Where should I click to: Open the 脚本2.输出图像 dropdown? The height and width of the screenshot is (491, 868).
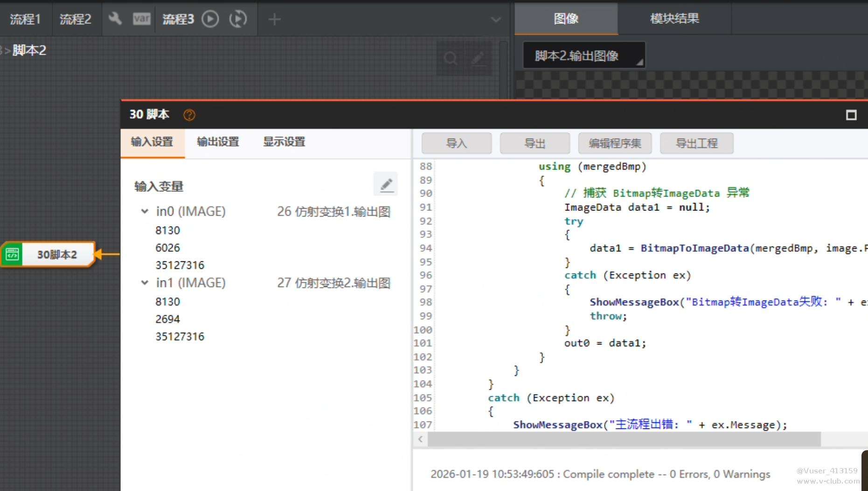click(x=583, y=56)
